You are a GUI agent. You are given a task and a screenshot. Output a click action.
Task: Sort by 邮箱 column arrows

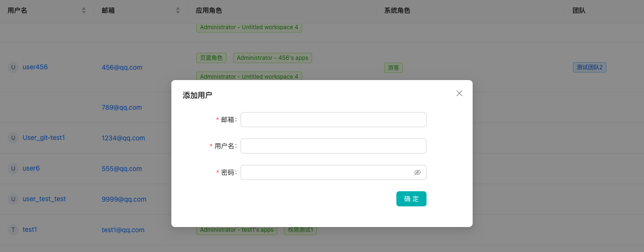pos(178,10)
